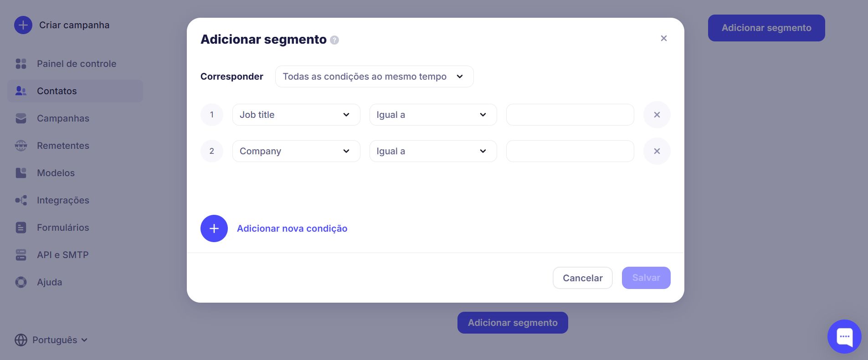Close the Adicionar segmento dialog

click(663, 38)
